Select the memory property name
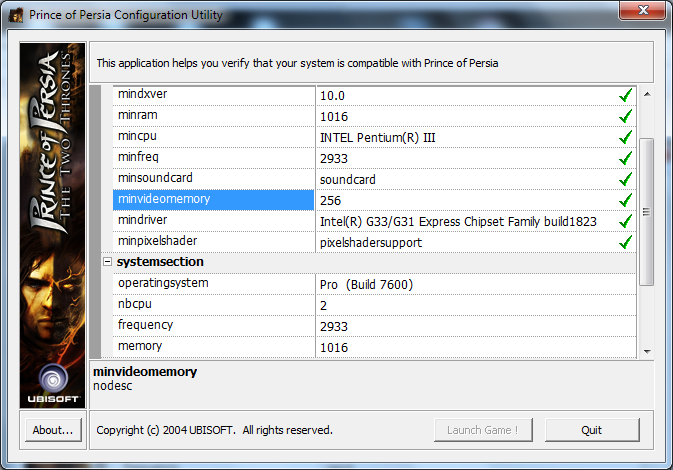Viewport: 673px width, 470px height. [140, 346]
